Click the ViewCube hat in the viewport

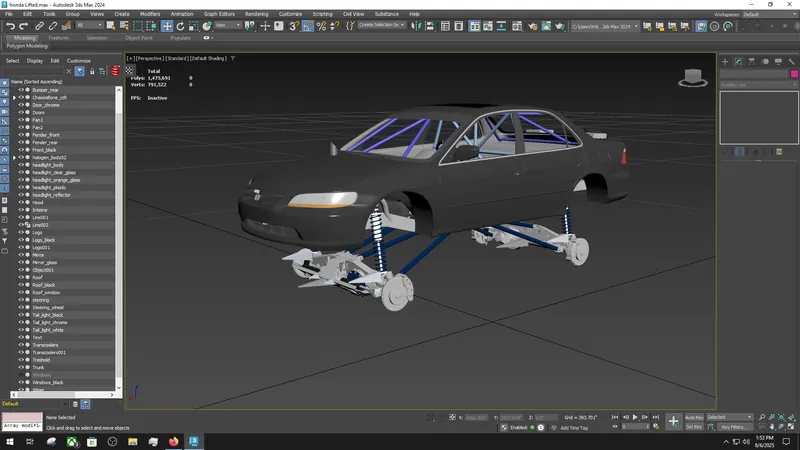tap(693, 78)
